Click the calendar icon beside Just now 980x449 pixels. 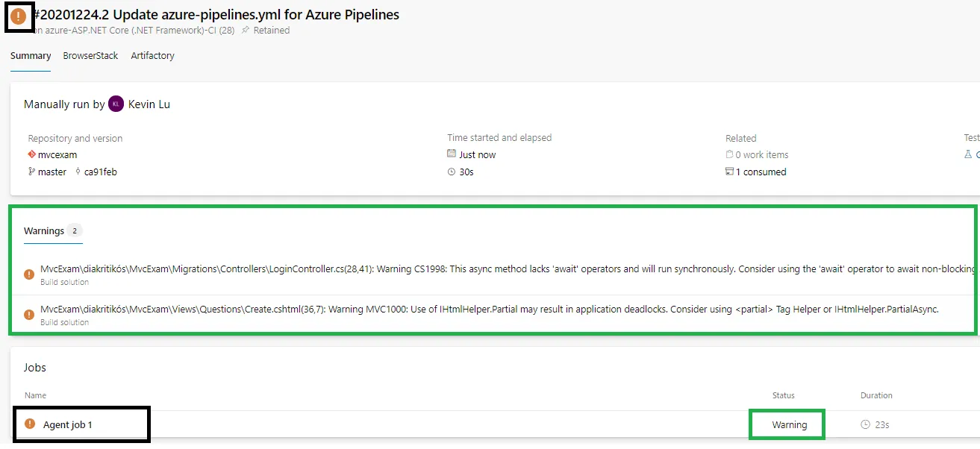(x=452, y=154)
